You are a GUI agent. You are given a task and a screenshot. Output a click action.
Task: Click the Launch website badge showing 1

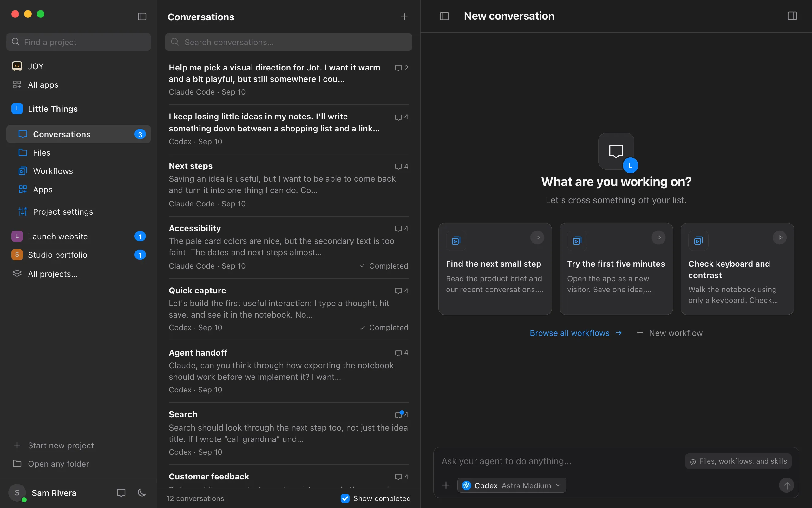coord(140,237)
